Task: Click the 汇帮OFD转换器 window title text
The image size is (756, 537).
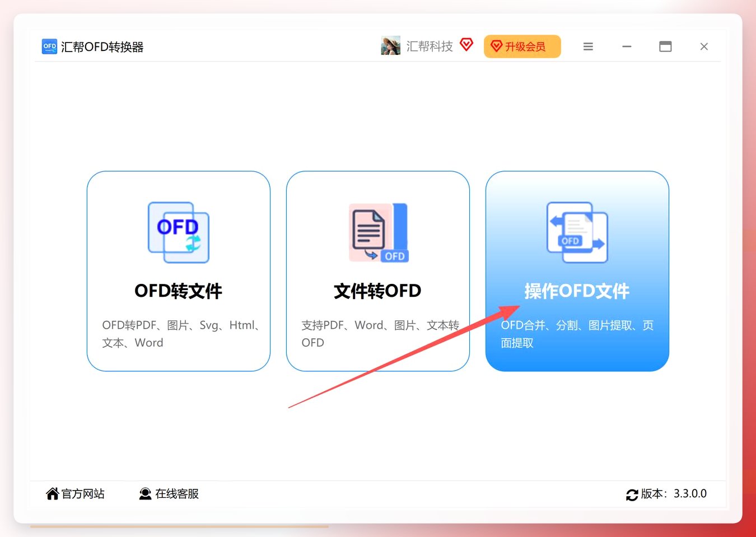Action: click(102, 47)
